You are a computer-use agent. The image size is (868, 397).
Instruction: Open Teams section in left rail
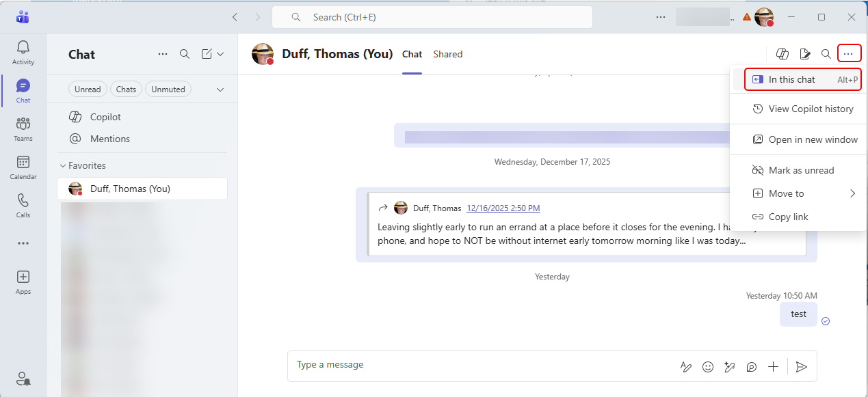pos(23,128)
